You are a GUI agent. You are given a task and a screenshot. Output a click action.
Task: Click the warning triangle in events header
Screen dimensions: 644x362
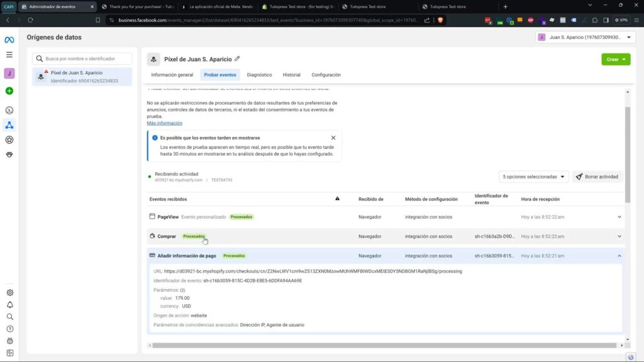pyautogui.click(x=337, y=199)
